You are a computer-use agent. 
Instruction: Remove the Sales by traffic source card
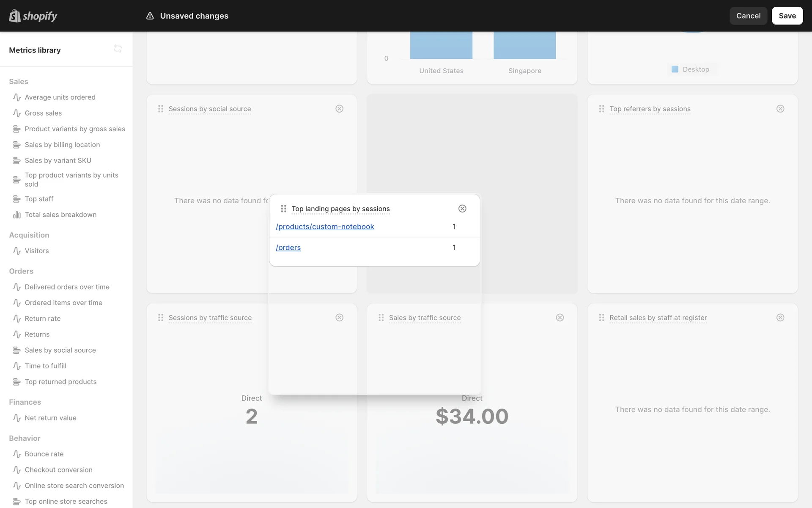click(560, 317)
